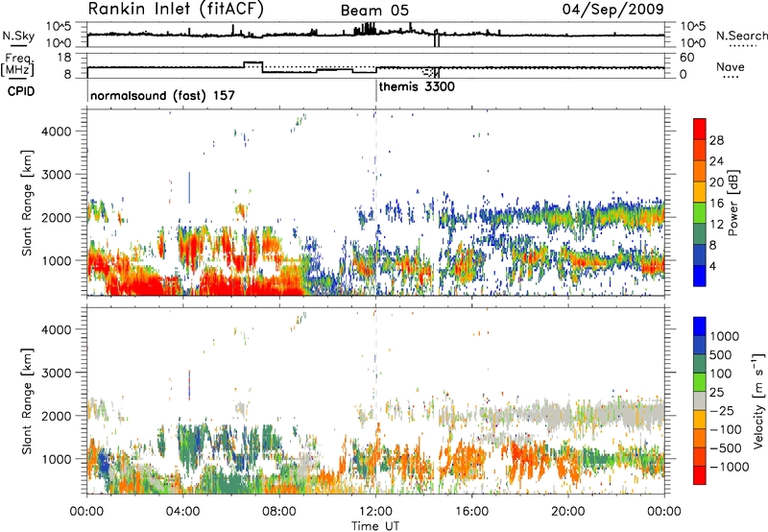Click the 'Beam 05' label
The width and height of the screenshot is (768, 532).
[374, 11]
